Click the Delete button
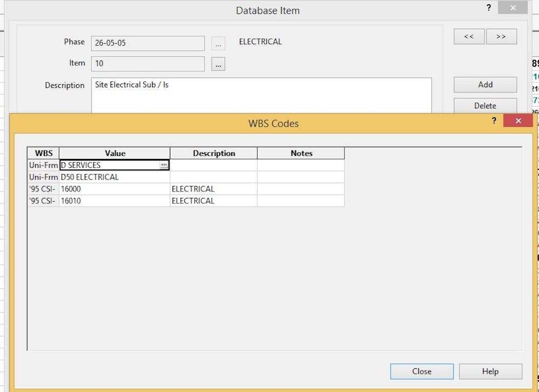The width and height of the screenshot is (539, 392). (x=485, y=106)
